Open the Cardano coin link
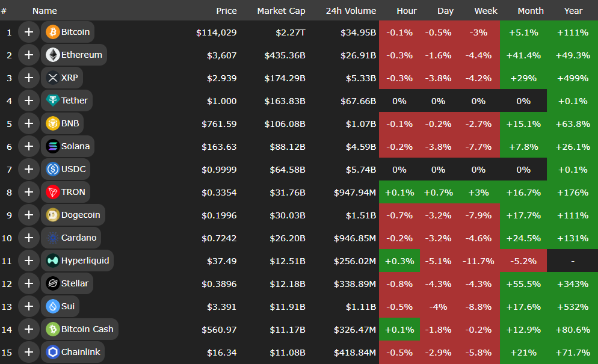 [78, 238]
